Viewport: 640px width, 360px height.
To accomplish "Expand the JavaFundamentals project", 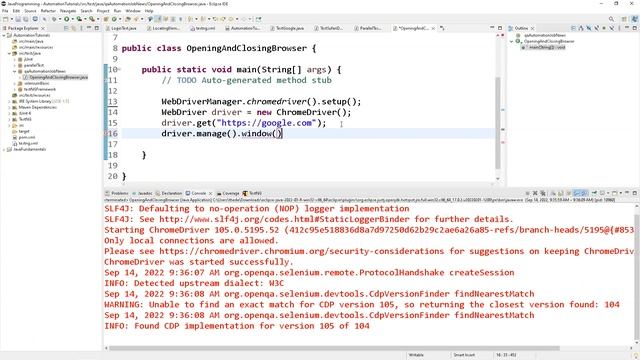I will [4, 149].
